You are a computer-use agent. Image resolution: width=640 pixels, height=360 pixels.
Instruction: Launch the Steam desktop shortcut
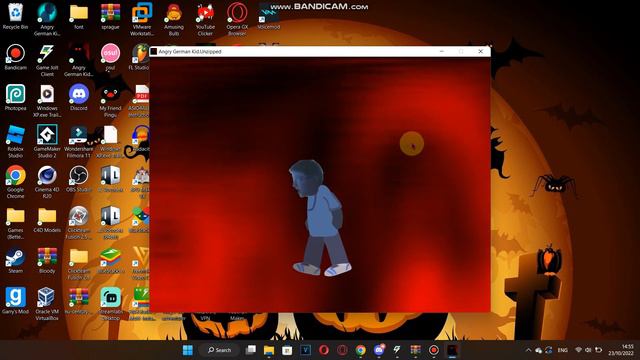pyautogui.click(x=16, y=260)
